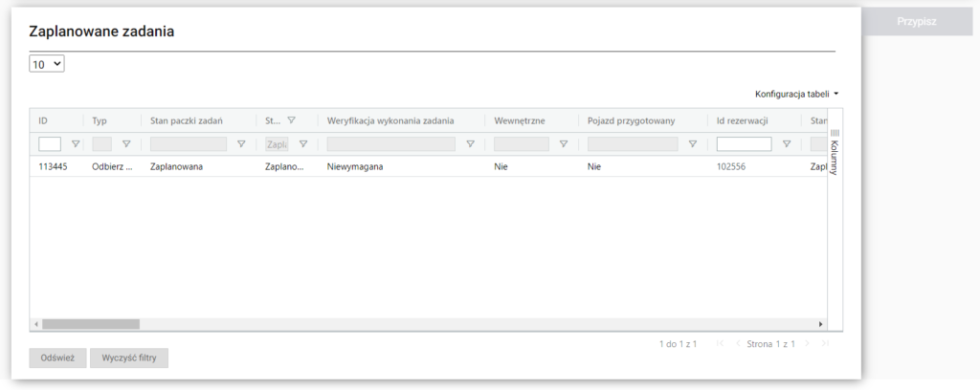This screenshot has height=390, width=980.
Task: Open the filter funnel in the Typ column
Action: click(x=125, y=144)
